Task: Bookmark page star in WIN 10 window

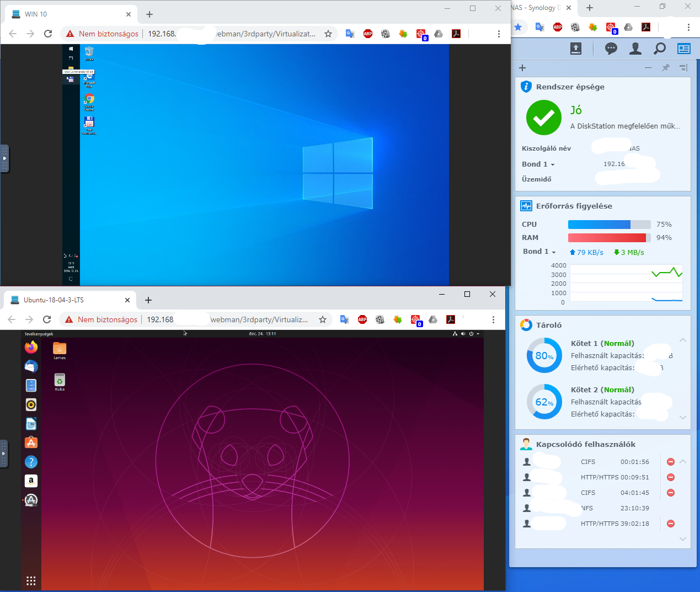Action: click(328, 34)
